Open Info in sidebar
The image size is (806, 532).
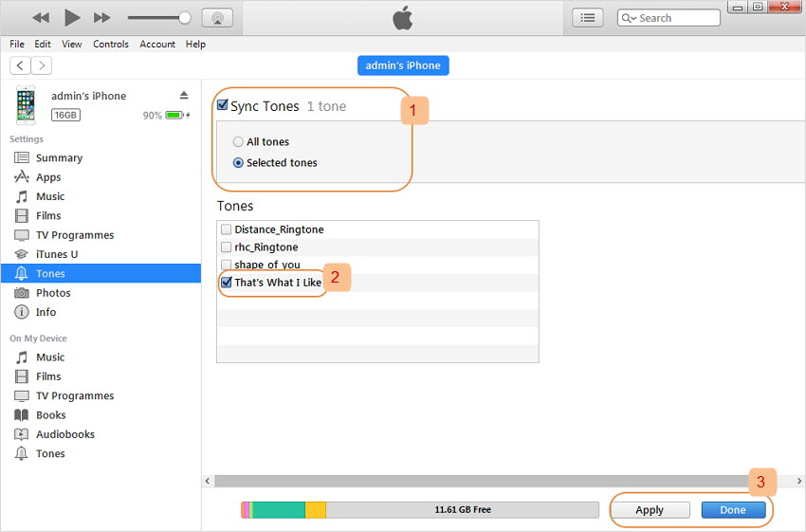pyautogui.click(x=101, y=312)
